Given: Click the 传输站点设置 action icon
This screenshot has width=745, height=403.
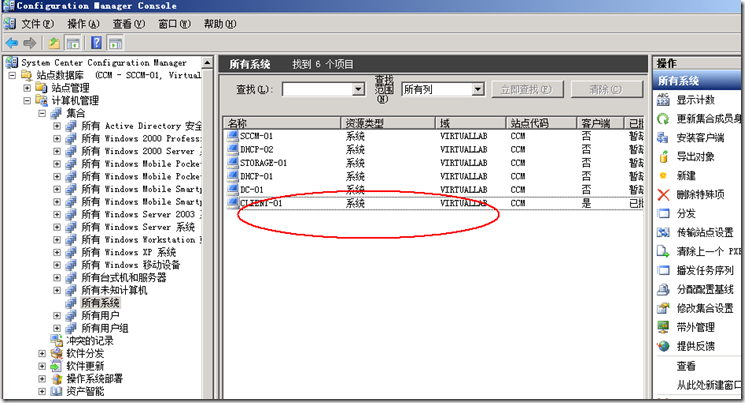Looking at the screenshot, I should pos(663,232).
